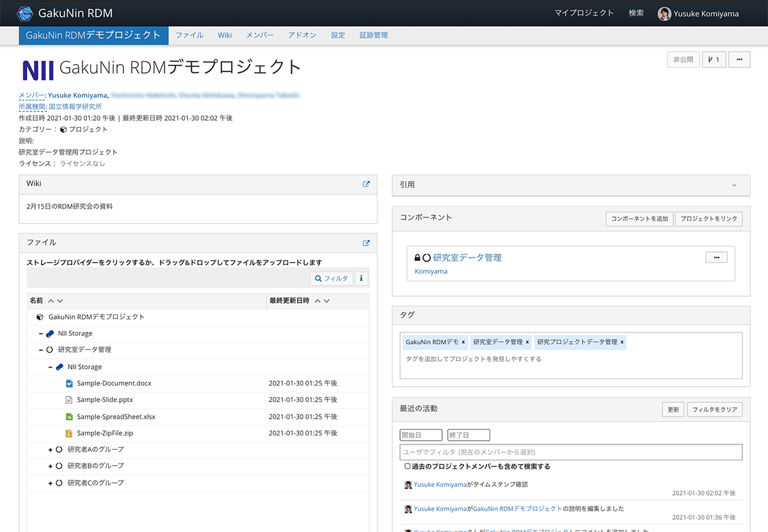Click the cube icon beside the GakuNin RDMデモプロジェクト tree root

(x=40, y=317)
